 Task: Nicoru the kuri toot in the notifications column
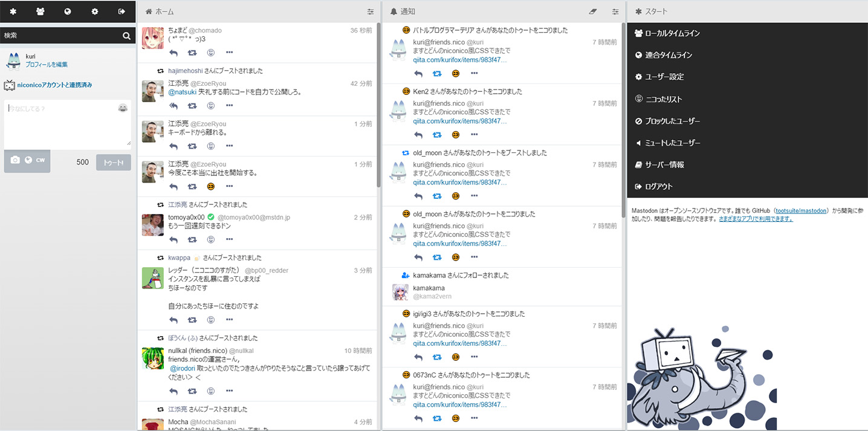coord(455,73)
